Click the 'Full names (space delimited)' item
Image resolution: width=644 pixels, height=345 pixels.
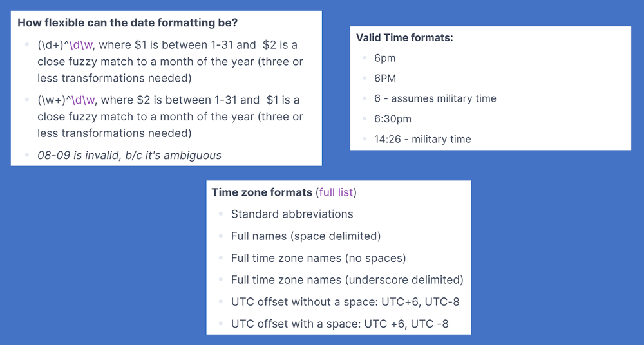pyautogui.click(x=306, y=236)
